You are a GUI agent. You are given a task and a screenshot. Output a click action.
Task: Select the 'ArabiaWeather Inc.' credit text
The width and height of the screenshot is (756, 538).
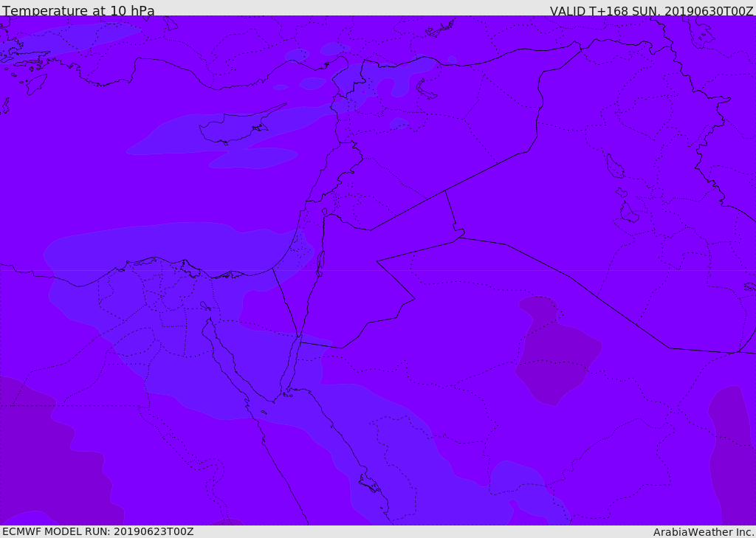tap(704, 532)
